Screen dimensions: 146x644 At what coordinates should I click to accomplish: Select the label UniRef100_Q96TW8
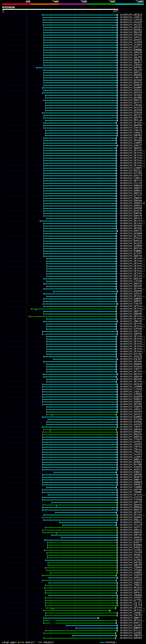131,490
